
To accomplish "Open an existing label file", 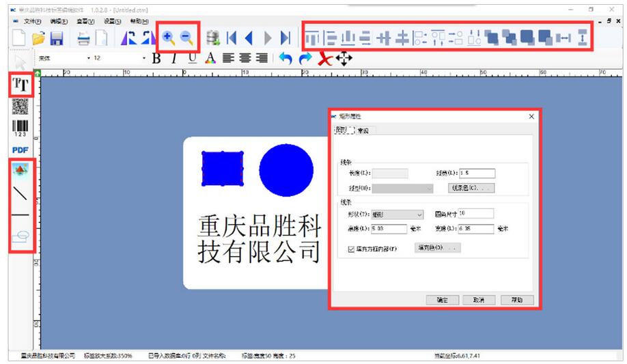I will pyautogui.click(x=38, y=38).
